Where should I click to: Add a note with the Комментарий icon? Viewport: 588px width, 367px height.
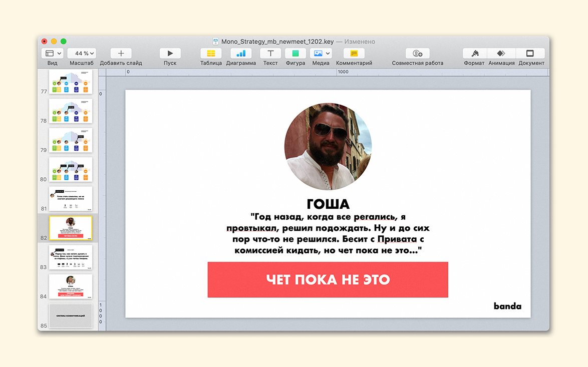pos(354,53)
